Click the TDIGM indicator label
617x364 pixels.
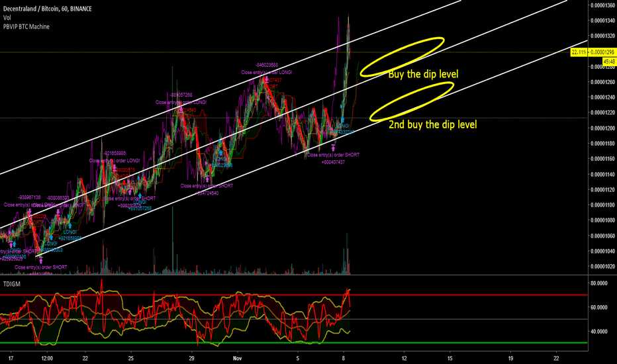(x=12, y=284)
